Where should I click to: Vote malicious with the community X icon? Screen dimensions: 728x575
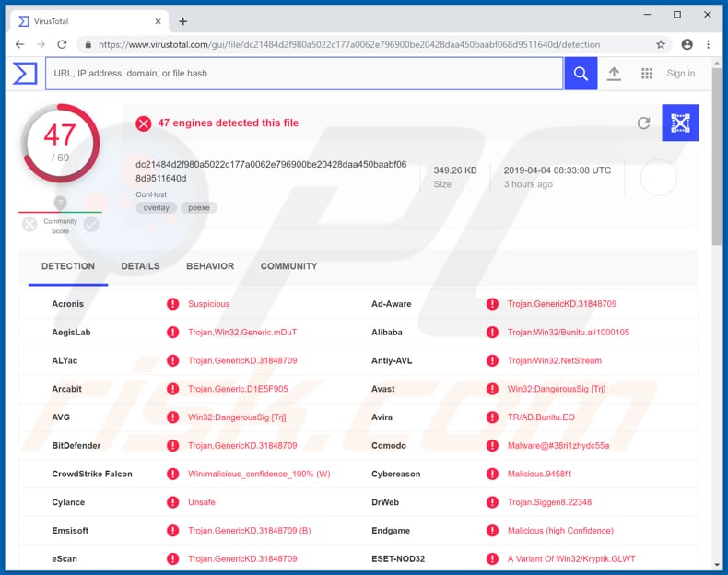point(29,225)
